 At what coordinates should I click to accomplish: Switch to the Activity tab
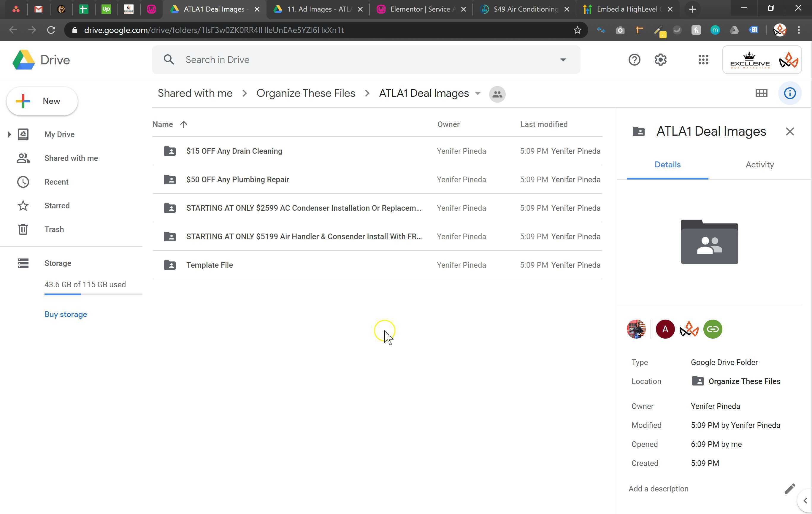[x=759, y=165]
